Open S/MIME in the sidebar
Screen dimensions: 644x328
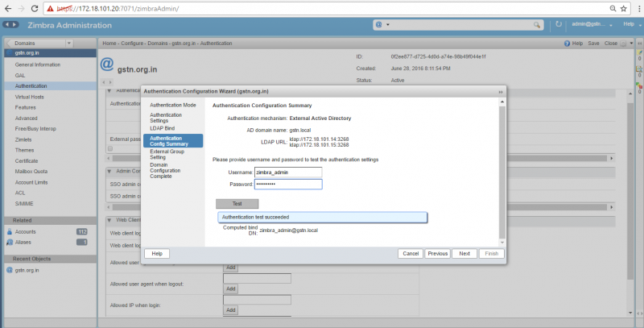(x=24, y=204)
